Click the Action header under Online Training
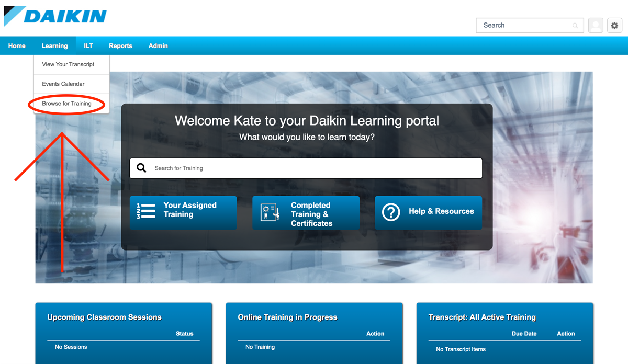This screenshot has width=628, height=364. [375, 334]
